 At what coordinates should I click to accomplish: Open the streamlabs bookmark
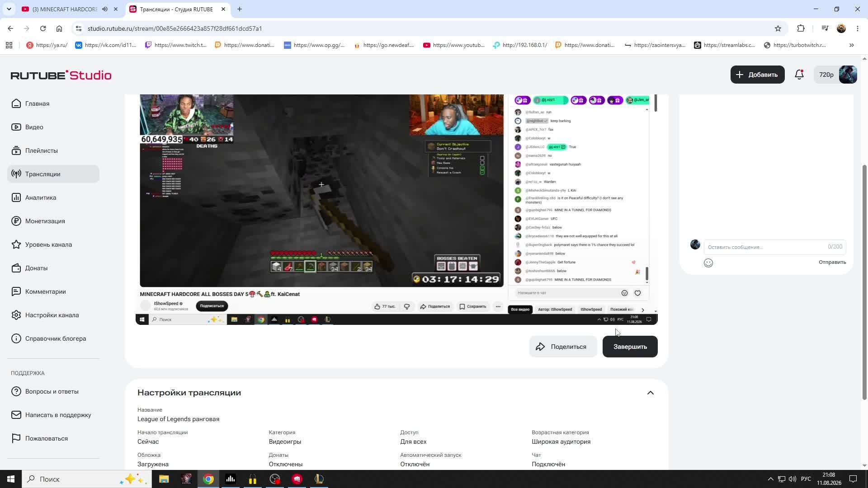[725, 45]
